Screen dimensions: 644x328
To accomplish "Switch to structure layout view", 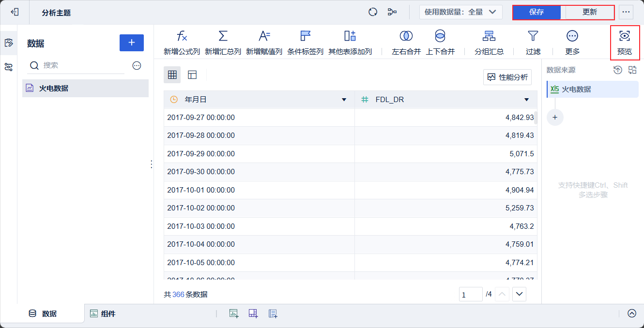I will [192, 75].
